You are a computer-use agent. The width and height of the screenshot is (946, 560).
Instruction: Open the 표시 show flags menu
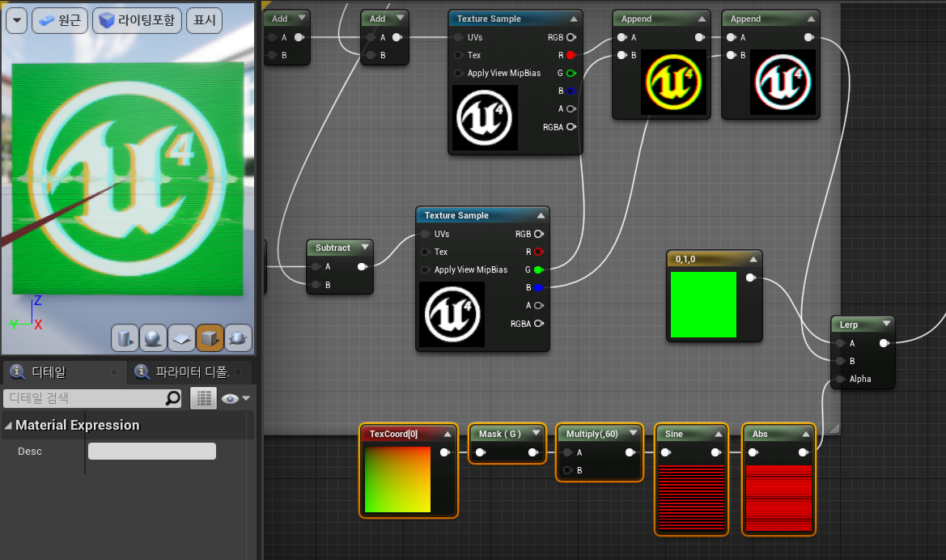(x=205, y=20)
